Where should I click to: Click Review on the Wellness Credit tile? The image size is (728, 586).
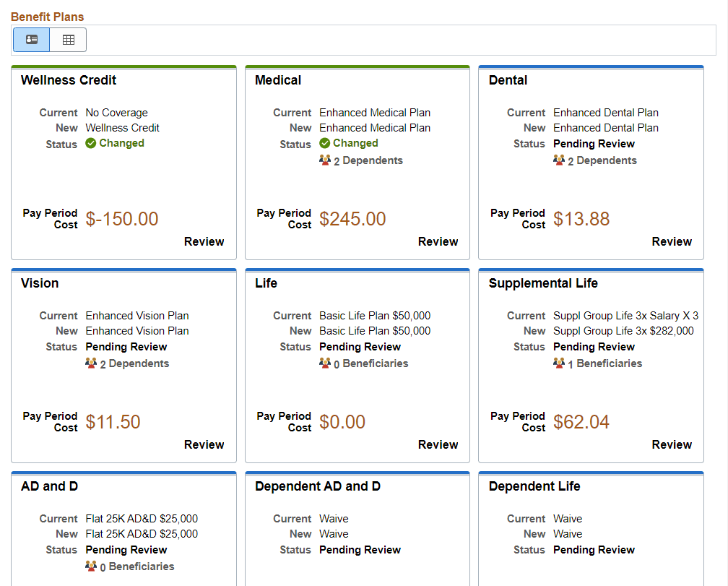coord(204,242)
